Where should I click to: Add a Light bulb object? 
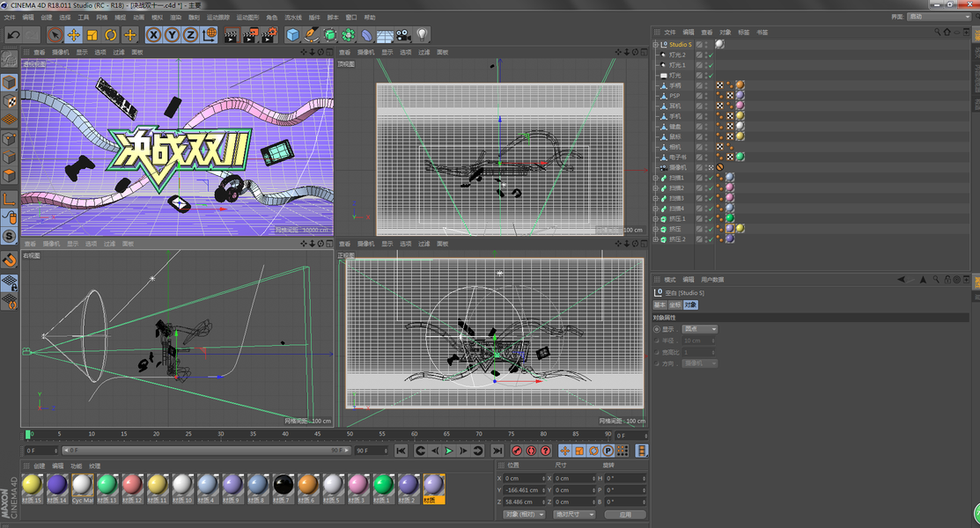pos(423,35)
